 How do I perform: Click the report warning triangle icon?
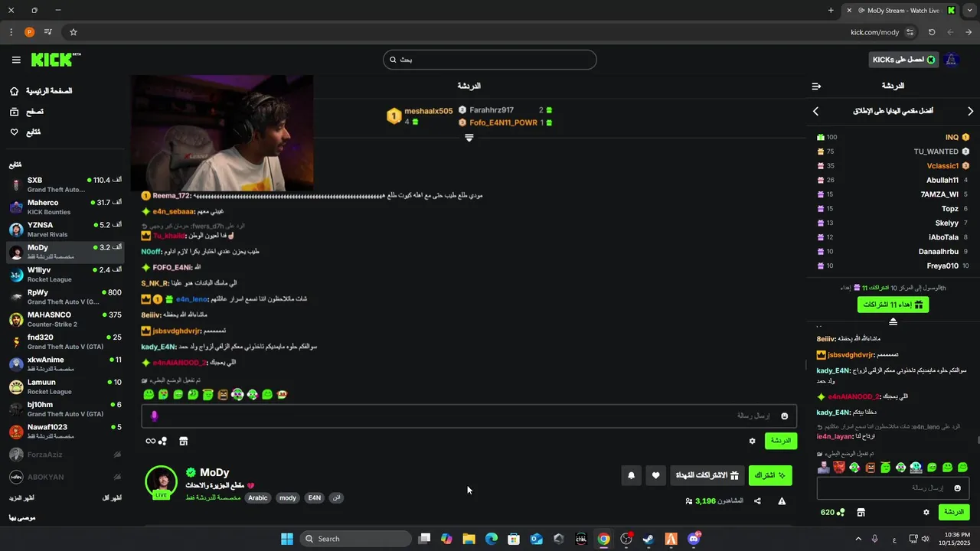pos(782,501)
